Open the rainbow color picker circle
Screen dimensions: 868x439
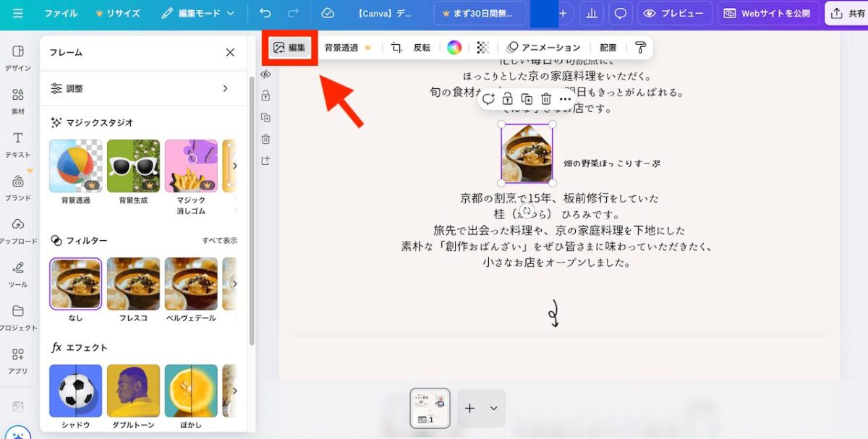pyautogui.click(x=454, y=48)
